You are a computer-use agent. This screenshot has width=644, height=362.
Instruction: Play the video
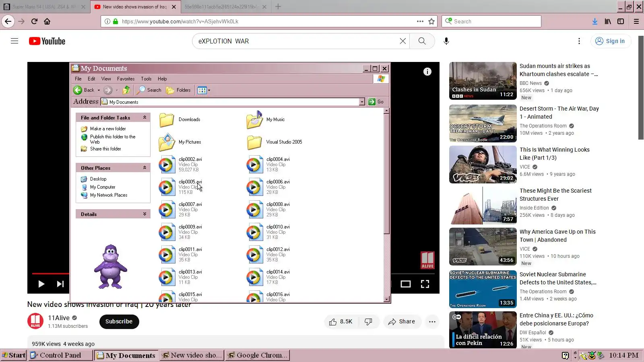coord(41,284)
